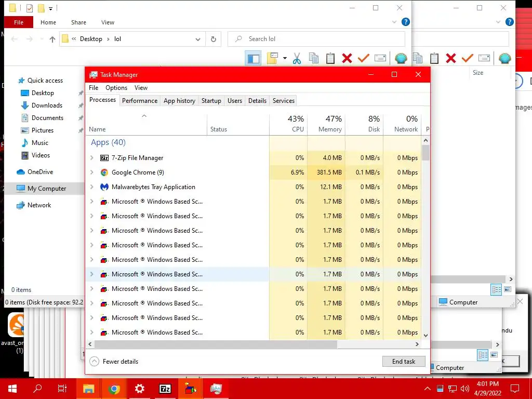Click the orange checkmark icon in lol window toolbar
532x399 pixels.
pyautogui.click(x=363, y=58)
